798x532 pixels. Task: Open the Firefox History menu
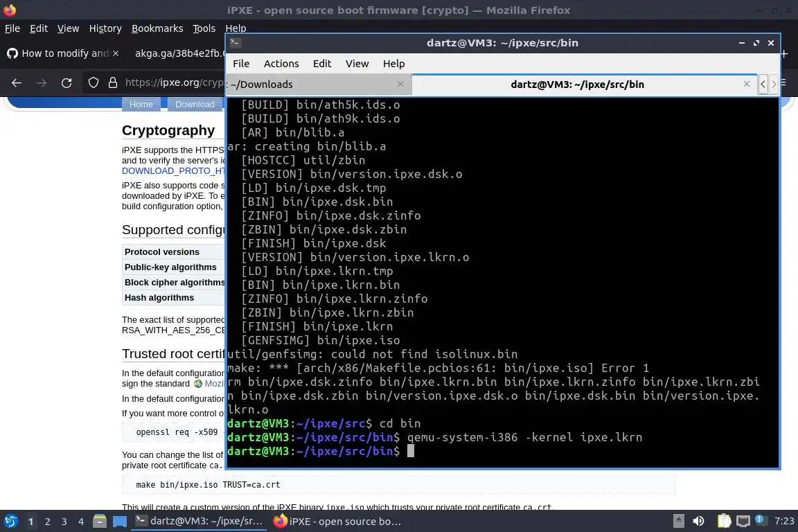[x=105, y=28]
